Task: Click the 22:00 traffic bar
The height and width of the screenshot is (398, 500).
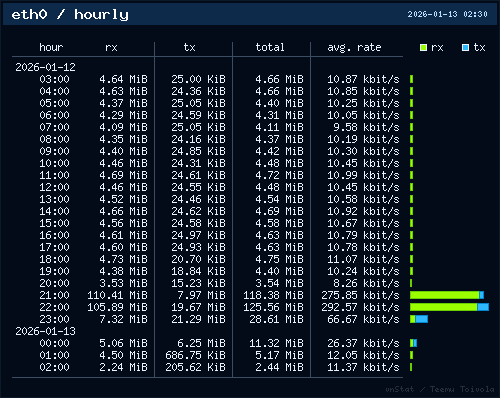Action: pos(449,307)
